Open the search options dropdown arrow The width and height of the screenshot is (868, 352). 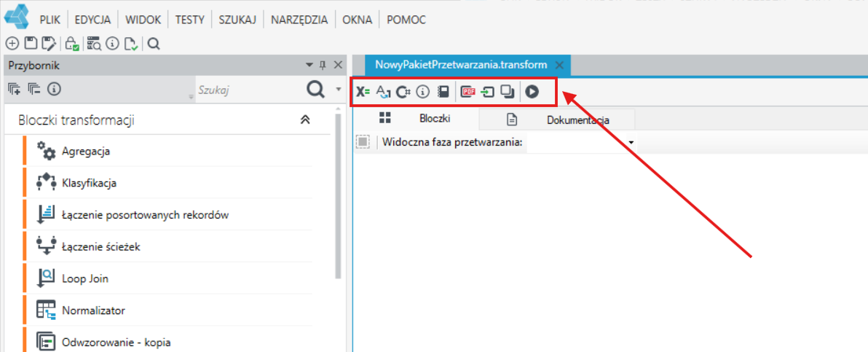(338, 89)
